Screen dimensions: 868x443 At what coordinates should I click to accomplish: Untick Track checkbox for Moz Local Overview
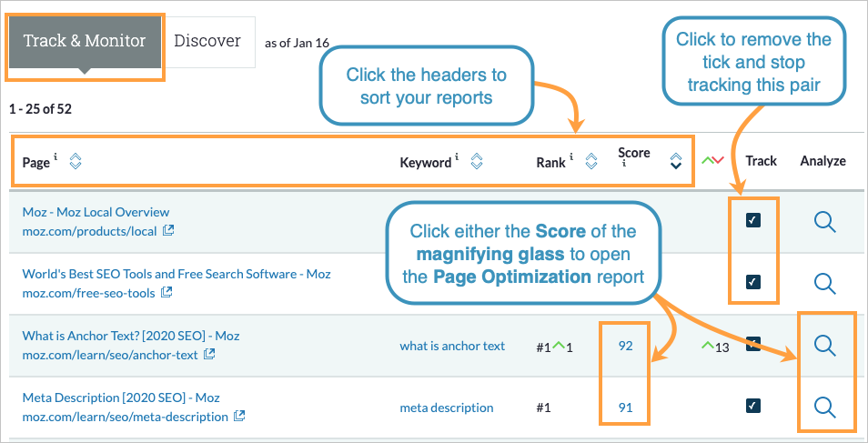point(753,220)
